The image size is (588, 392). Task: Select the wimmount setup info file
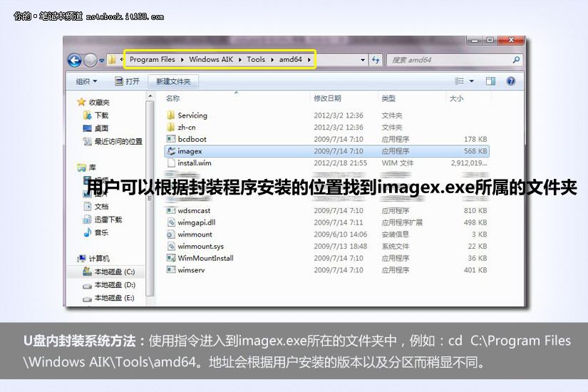[195, 234]
